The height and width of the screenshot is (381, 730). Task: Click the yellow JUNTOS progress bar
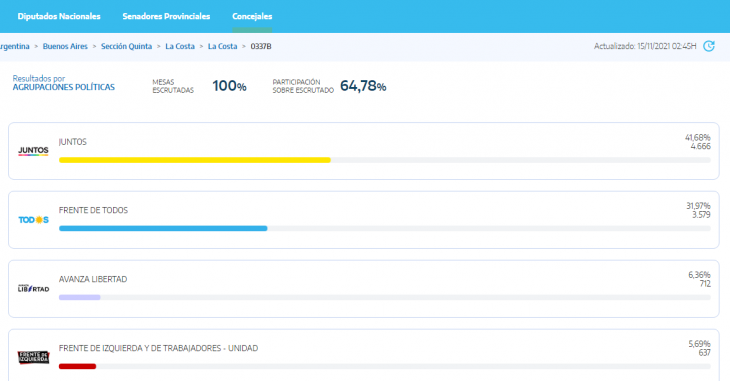[x=195, y=160]
